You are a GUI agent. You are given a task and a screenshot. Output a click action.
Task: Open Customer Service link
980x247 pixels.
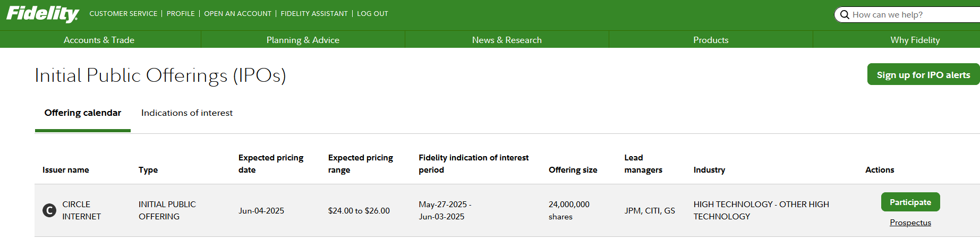pos(123,14)
